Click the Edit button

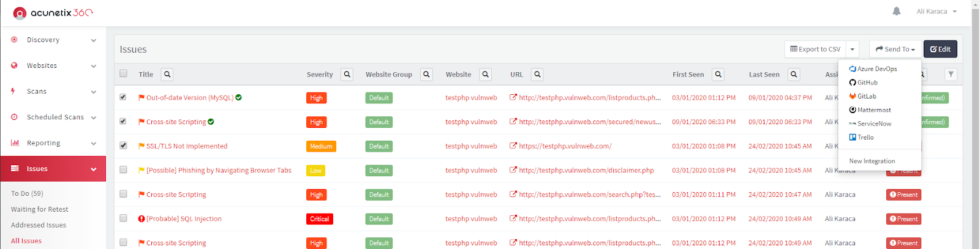[x=940, y=49]
